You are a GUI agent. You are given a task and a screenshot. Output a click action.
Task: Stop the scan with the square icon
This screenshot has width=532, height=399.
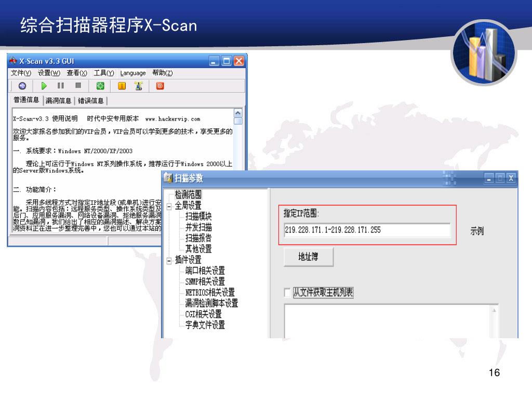pyautogui.click(x=78, y=86)
